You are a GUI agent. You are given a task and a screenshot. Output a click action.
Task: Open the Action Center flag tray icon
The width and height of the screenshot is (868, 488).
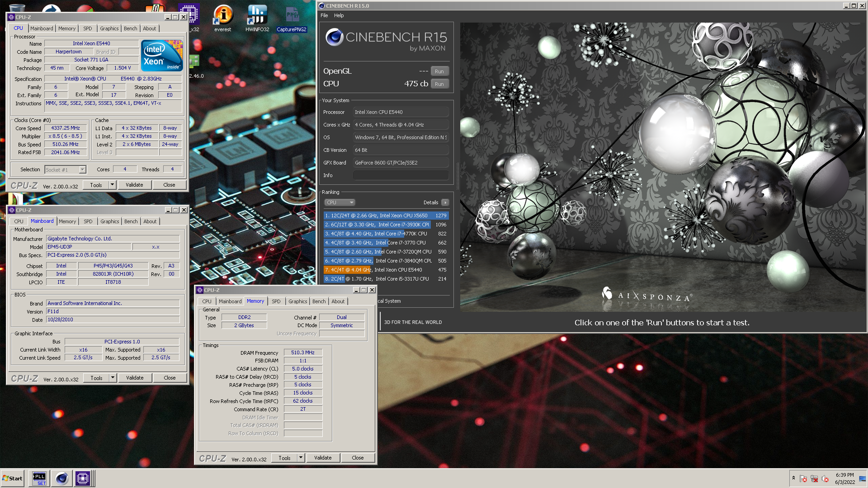point(803,479)
